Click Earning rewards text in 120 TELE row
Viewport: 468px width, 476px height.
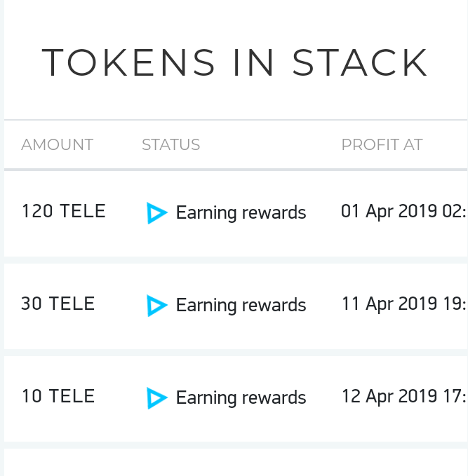click(x=241, y=212)
